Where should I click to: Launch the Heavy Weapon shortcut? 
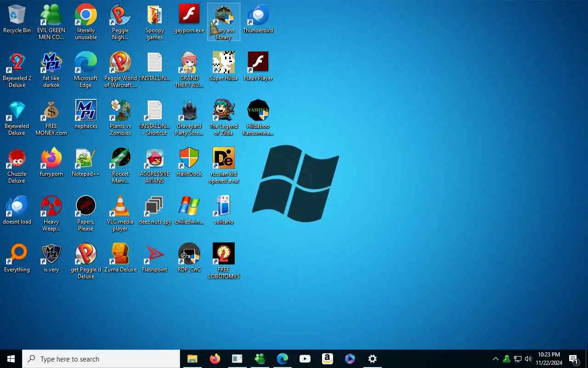(51, 213)
